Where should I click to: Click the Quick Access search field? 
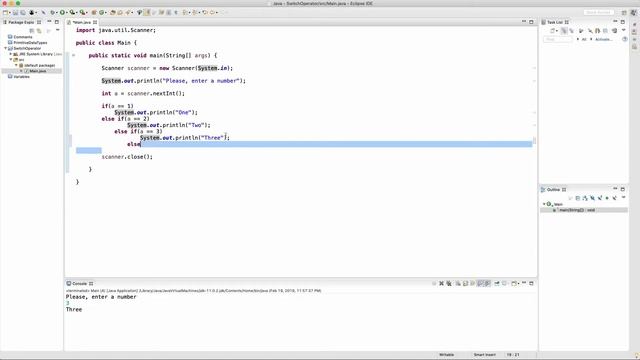(x=598, y=13)
